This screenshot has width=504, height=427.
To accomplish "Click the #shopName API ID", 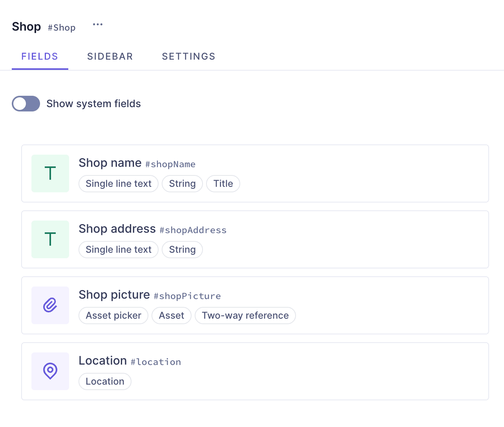I will pyautogui.click(x=170, y=164).
